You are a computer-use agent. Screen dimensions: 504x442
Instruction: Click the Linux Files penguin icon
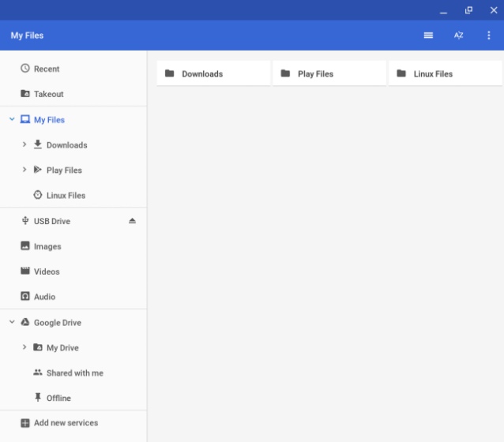(x=38, y=195)
